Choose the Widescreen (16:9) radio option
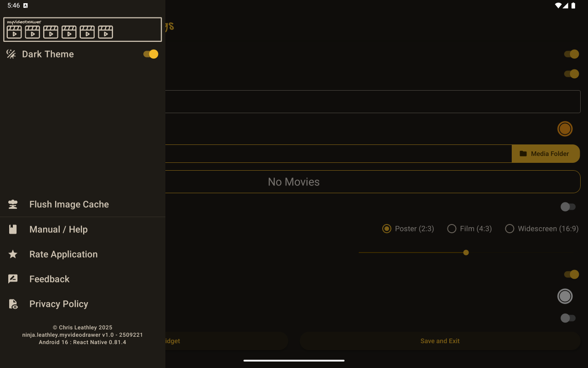The width and height of the screenshot is (588, 368). pyautogui.click(x=509, y=229)
